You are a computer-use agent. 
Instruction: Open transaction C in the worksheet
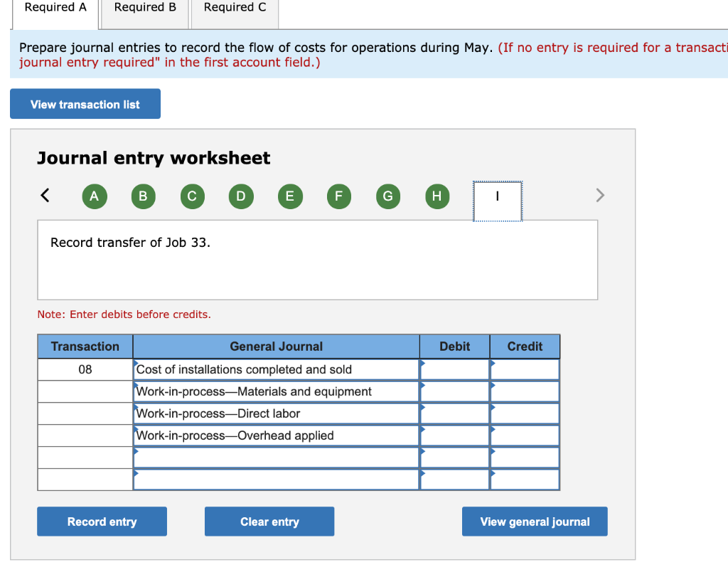[x=192, y=196]
